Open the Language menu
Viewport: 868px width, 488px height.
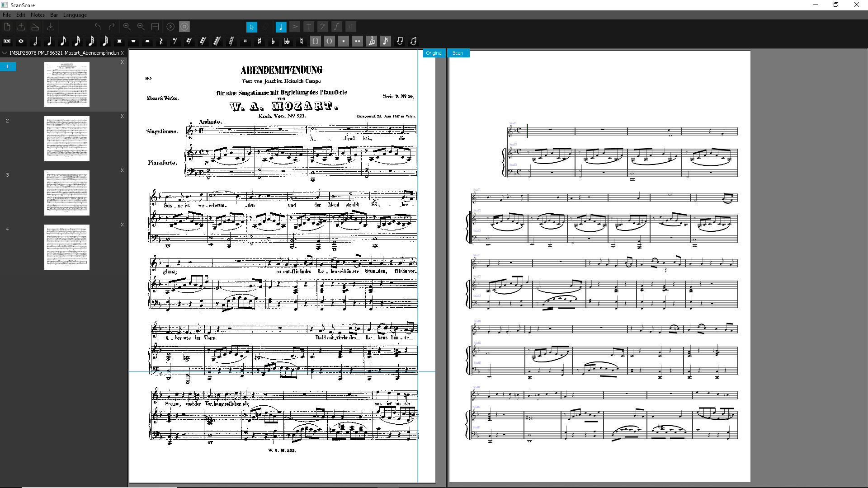(75, 15)
